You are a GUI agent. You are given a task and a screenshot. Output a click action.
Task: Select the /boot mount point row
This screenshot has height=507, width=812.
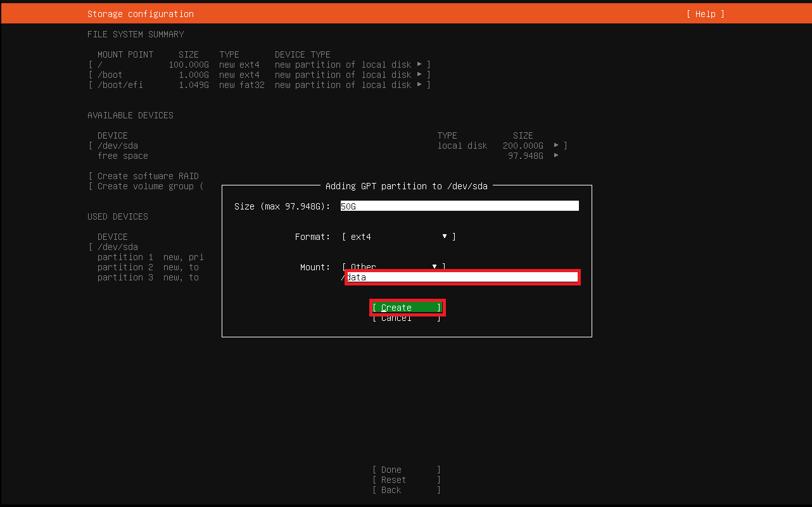click(260, 75)
